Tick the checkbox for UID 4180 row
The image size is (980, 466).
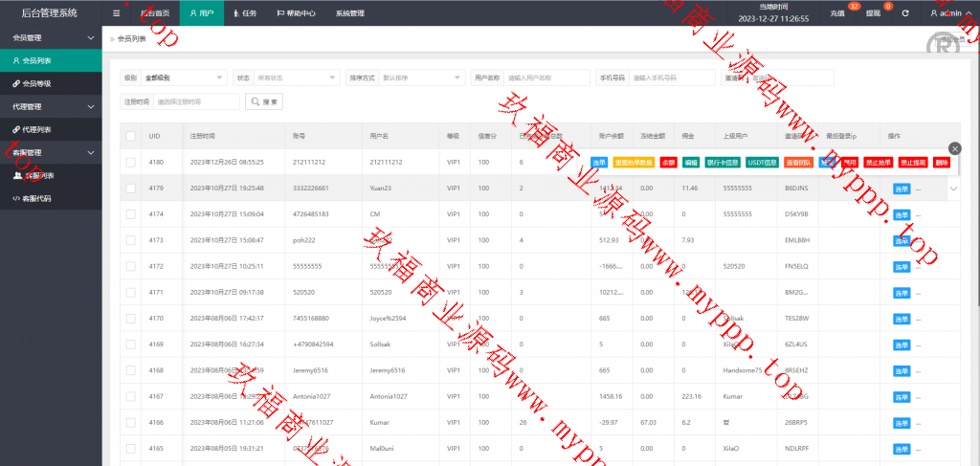tap(130, 163)
